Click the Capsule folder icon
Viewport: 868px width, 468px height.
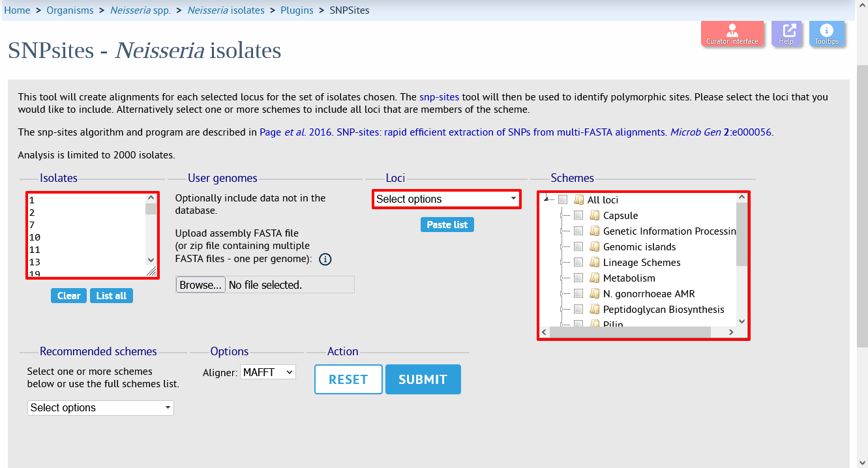click(x=594, y=215)
